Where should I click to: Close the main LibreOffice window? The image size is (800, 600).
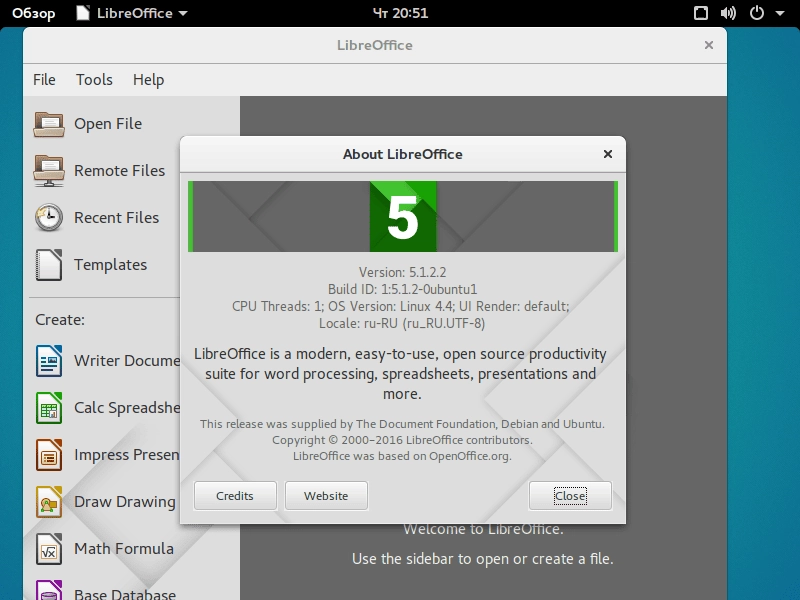709,45
